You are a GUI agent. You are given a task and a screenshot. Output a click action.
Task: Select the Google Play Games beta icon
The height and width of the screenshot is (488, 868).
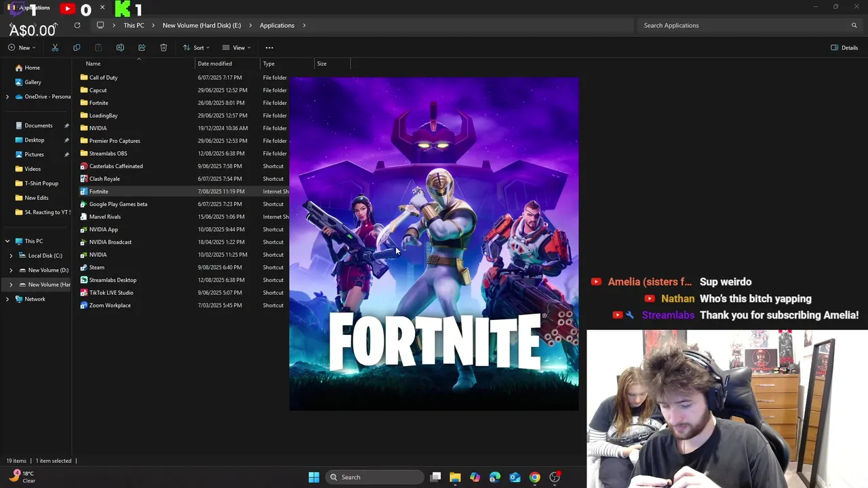click(x=84, y=204)
